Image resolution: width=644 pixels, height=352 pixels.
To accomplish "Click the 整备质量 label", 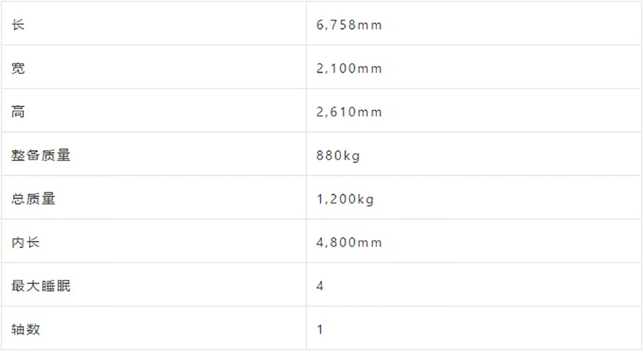I will [x=41, y=156].
